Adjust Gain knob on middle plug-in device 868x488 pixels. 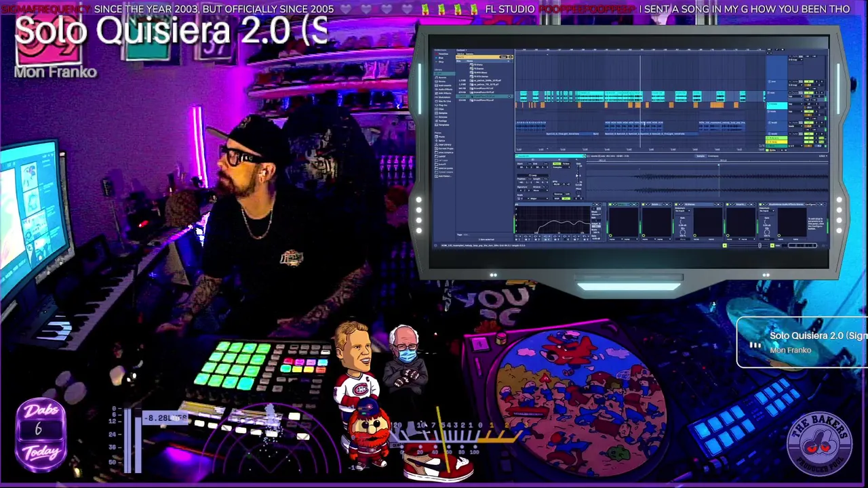point(682,222)
